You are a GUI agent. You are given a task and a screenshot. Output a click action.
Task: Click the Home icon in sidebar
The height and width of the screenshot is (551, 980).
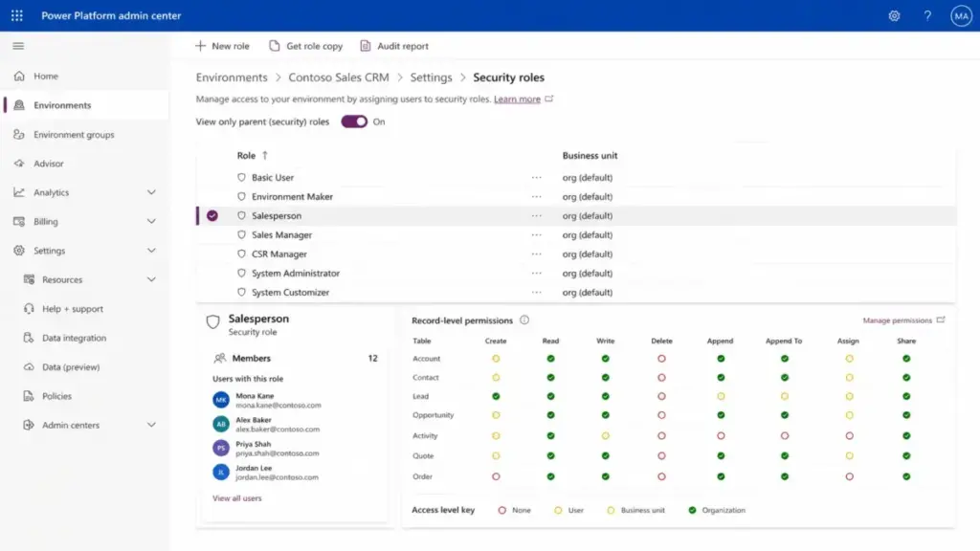[x=19, y=76]
